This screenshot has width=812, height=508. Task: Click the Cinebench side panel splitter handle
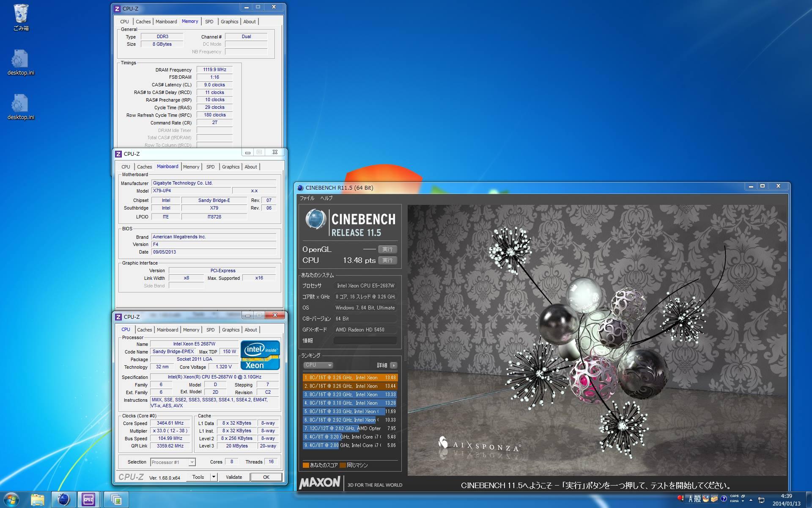click(x=405, y=347)
